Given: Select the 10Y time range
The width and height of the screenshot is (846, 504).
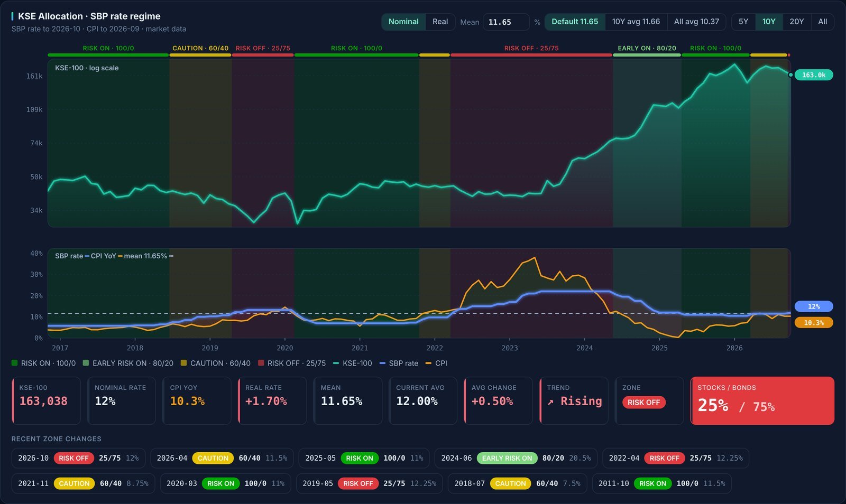Looking at the screenshot, I should point(769,22).
